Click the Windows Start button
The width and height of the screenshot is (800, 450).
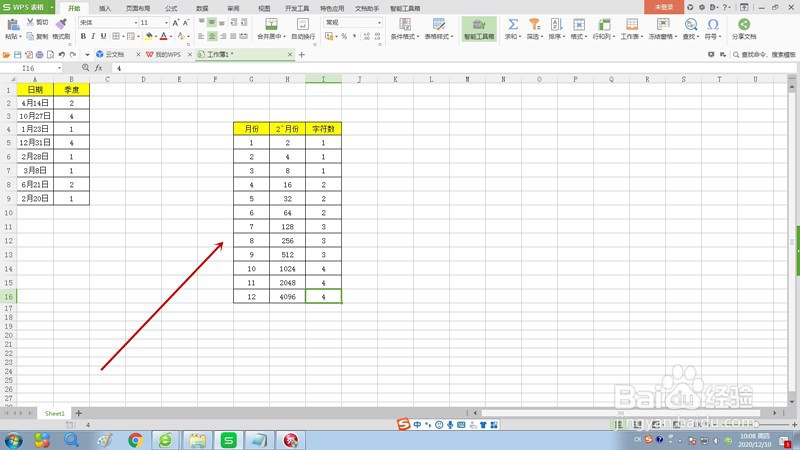[13, 440]
